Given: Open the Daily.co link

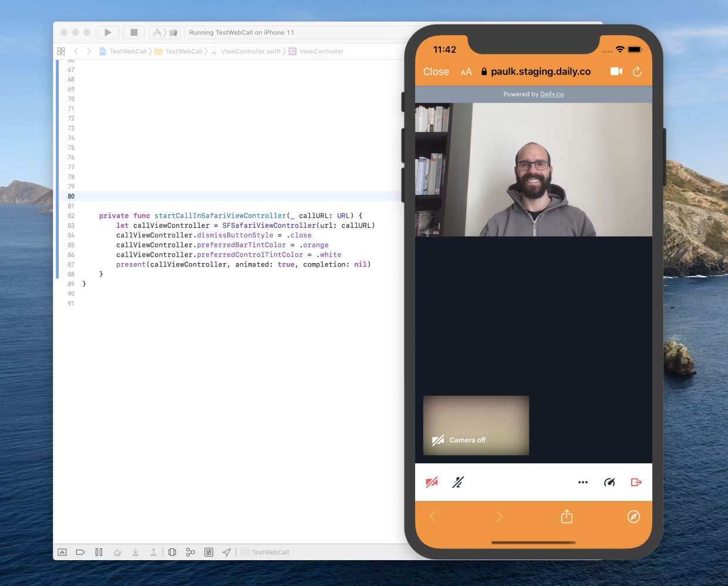Looking at the screenshot, I should coord(552,94).
